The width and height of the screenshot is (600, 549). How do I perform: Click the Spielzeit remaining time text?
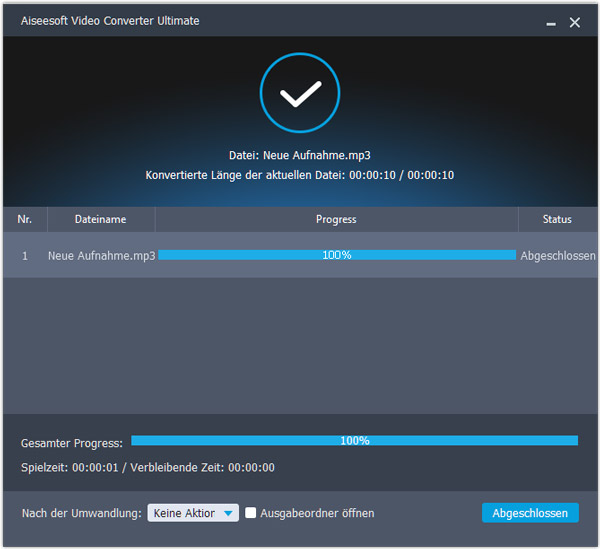tap(148, 467)
